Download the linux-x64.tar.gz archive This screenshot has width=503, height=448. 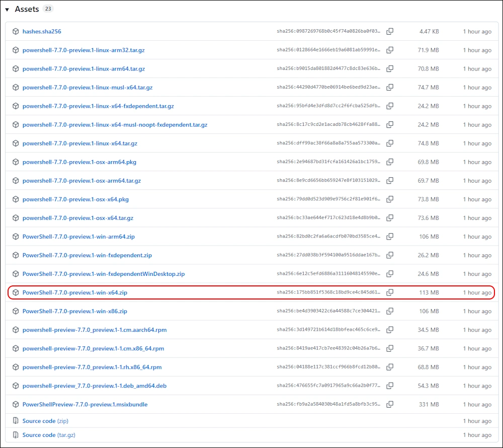pyautogui.click(x=79, y=143)
